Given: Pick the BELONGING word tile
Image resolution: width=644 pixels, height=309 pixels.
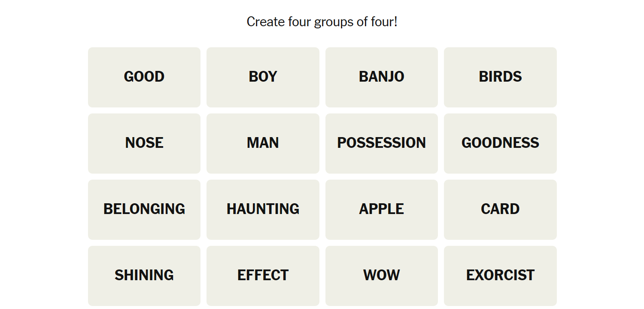Looking at the screenshot, I should tap(144, 210).
